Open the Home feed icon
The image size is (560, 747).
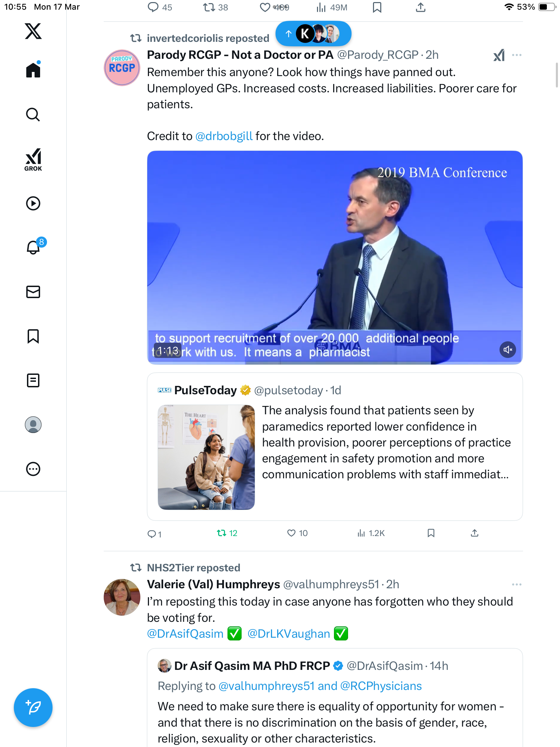click(x=33, y=70)
